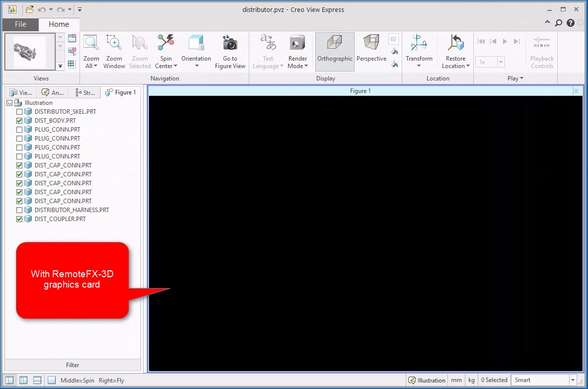Expand the Render Mode dropdown arrow
588x389 pixels.
(x=306, y=66)
